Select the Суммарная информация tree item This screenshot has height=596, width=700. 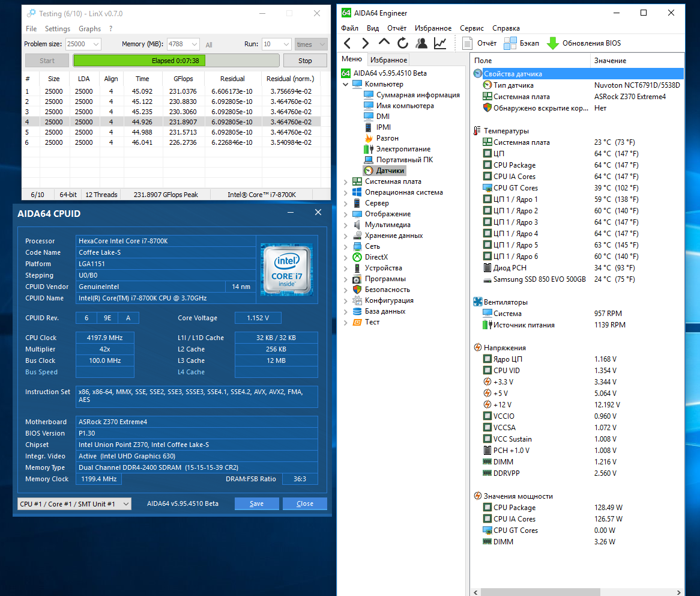[x=417, y=95]
